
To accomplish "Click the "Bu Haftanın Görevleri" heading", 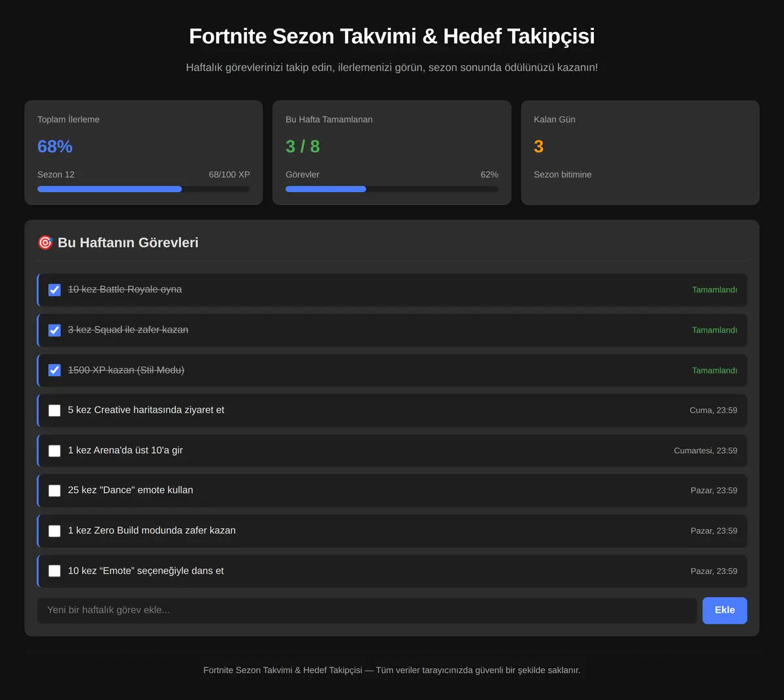I will pyautogui.click(x=128, y=243).
